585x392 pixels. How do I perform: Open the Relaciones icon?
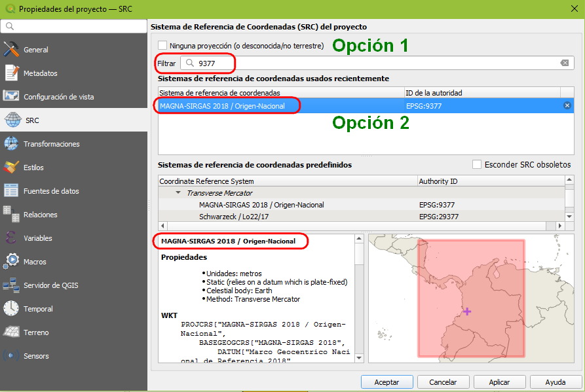click(x=11, y=214)
